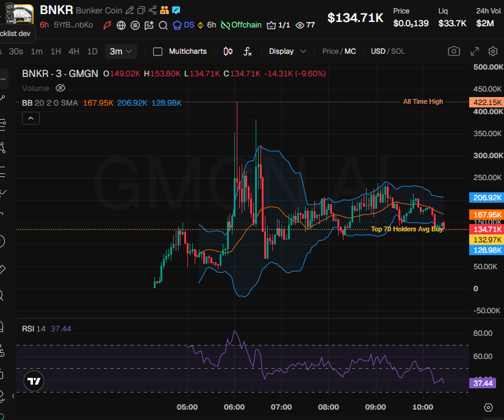Open the blue note chat icon
Viewport: 504px width, 420px height.
(176, 10)
